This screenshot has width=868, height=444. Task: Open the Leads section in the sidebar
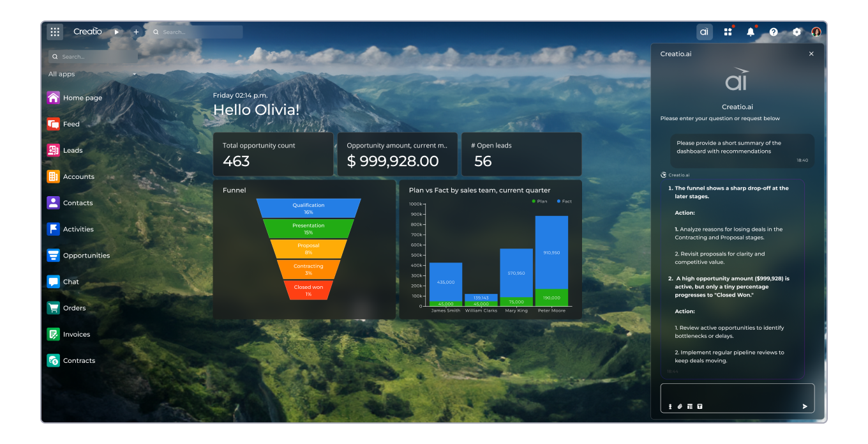tap(72, 150)
